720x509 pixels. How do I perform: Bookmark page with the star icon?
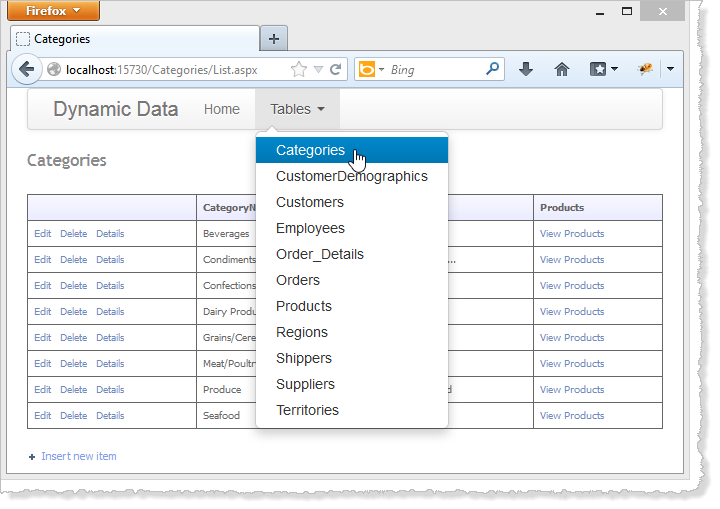[x=298, y=70]
